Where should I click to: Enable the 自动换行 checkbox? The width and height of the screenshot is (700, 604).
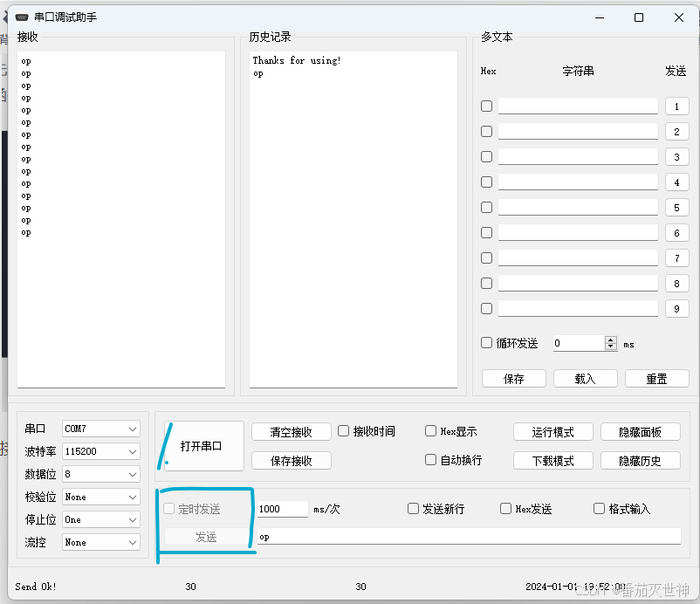[431, 460]
